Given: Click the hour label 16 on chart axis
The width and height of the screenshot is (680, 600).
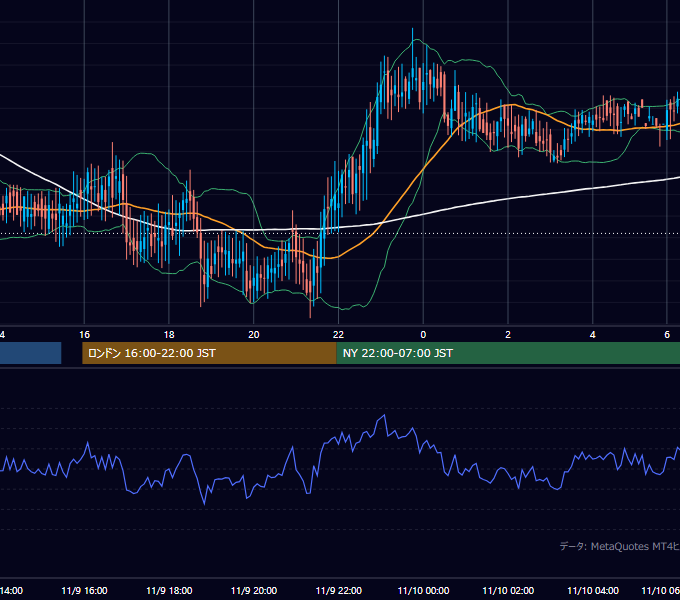Looking at the screenshot, I should coord(85,335).
